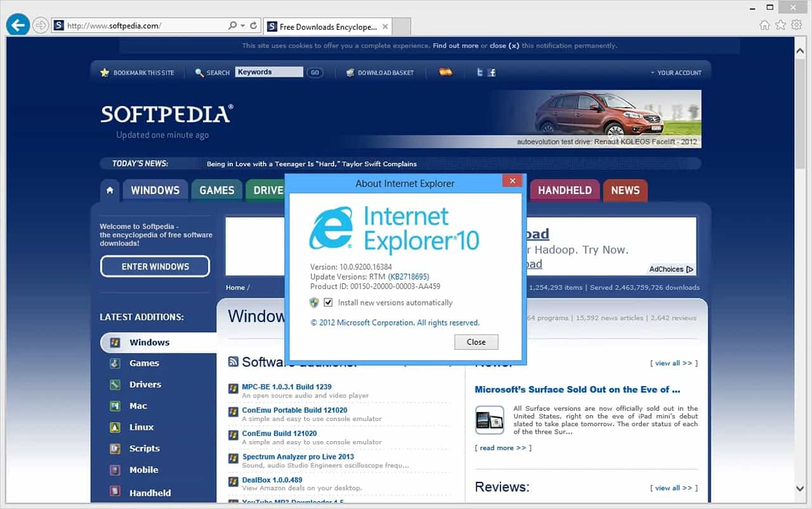Image resolution: width=812 pixels, height=509 pixels.
Task: Click the Keywords search input field
Action: click(x=268, y=72)
